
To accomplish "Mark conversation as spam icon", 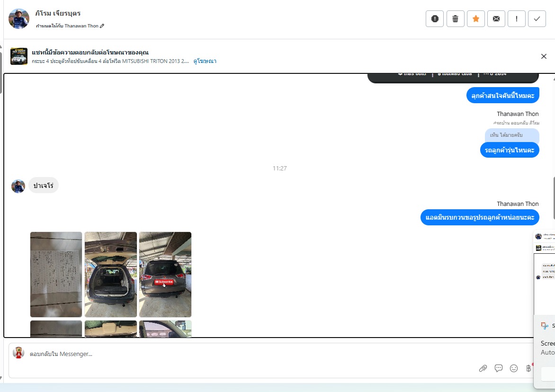I will point(435,19).
